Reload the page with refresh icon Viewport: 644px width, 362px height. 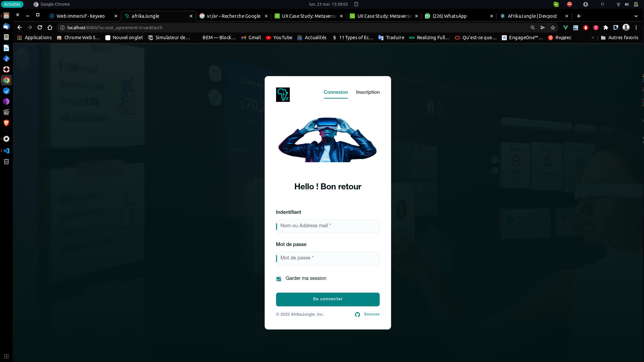tap(40, 27)
